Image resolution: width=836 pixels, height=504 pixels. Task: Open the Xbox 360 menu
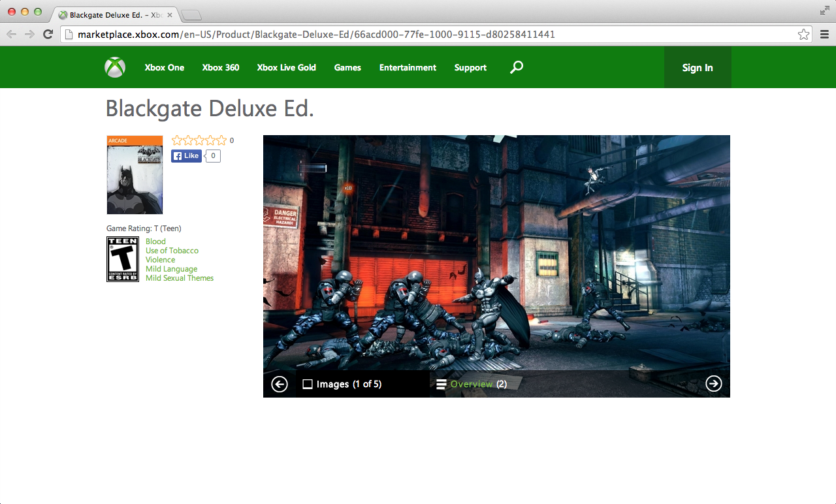[x=221, y=67]
